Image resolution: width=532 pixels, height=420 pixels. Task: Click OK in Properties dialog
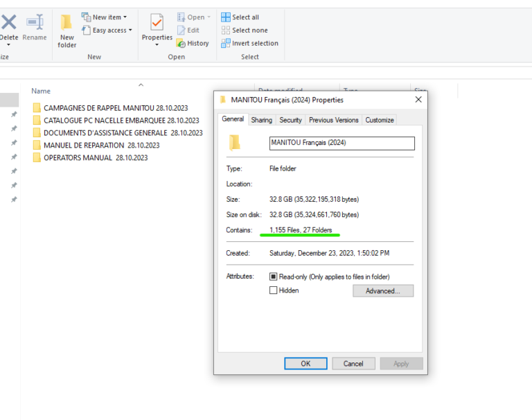(305, 364)
